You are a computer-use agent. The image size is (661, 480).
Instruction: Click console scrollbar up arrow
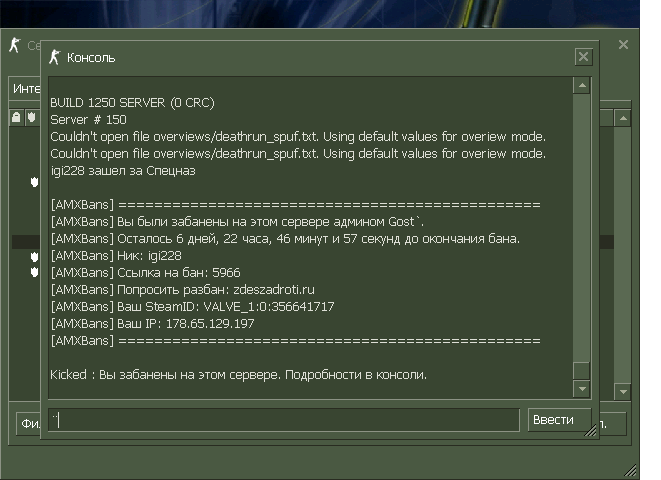click(582, 86)
